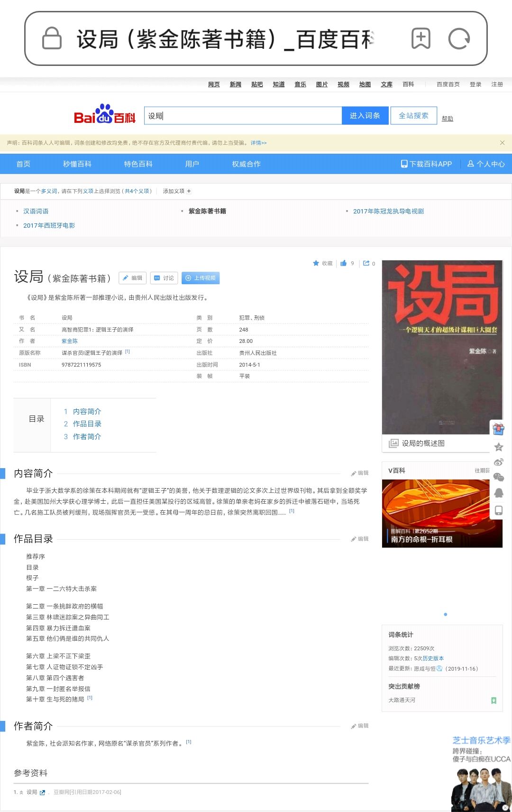Open the 特色百科 navigation tab

tap(138, 164)
